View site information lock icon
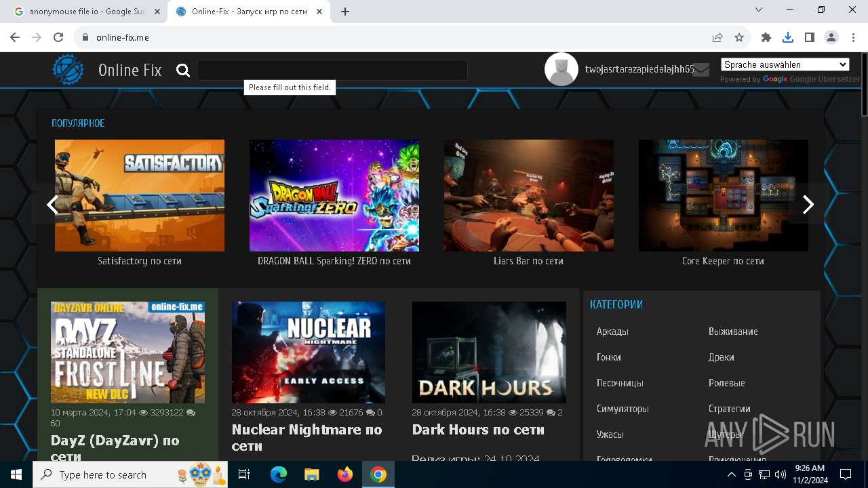This screenshot has width=868, height=488. [x=85, y=37]
